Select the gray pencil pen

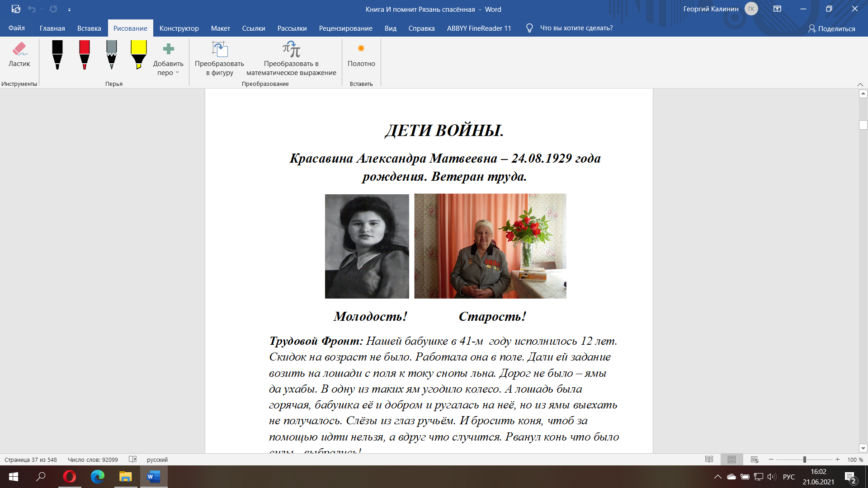click(x=112, y=55)
